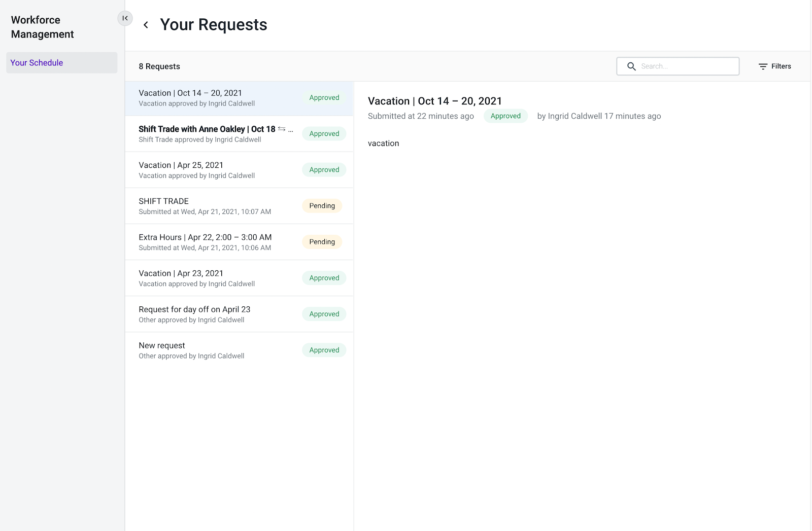This screenshot has height=531, width=812.
Task: Collapse the sidebar with the arrow icon
Action: 125,18
